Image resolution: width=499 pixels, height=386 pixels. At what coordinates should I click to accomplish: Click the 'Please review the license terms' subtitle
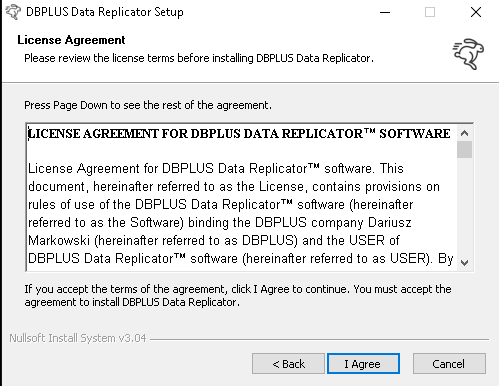click(199, 58)
